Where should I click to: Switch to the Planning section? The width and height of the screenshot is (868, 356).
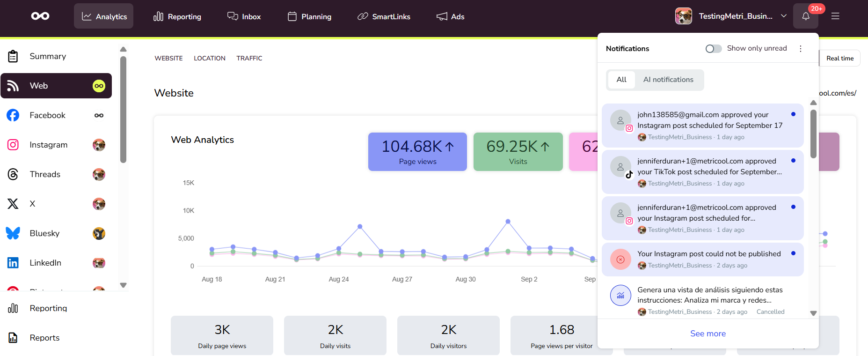(x=309, y=16)
